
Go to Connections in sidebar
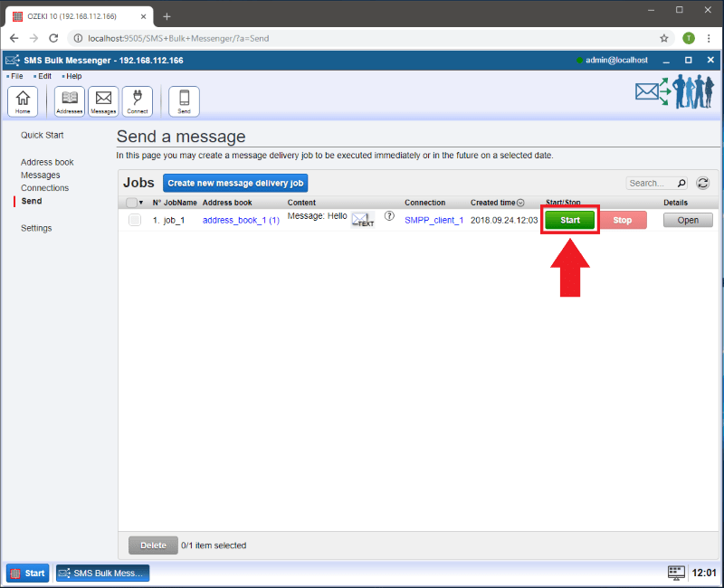[x=44, y=188]
